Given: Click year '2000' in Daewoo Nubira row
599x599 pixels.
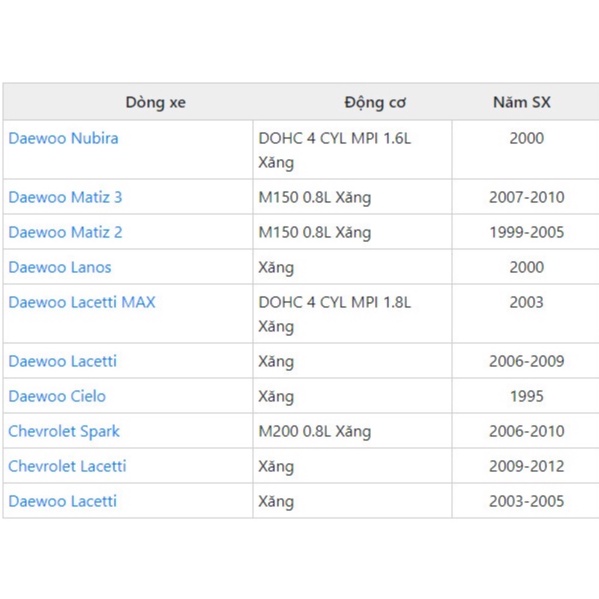Looking at the screenshot, I should pos(526,138).
